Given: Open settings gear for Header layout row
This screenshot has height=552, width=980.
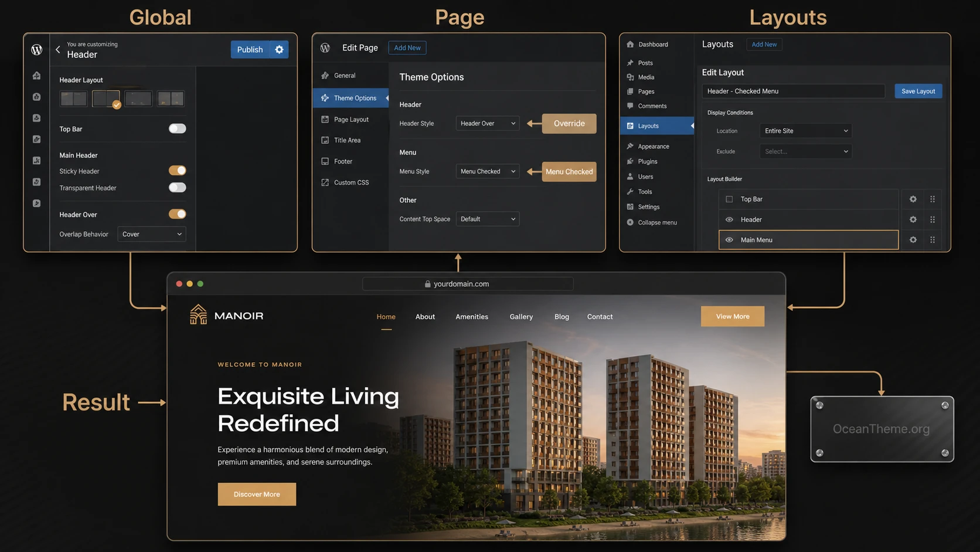Looking at the screenshot, I should 913,219.
